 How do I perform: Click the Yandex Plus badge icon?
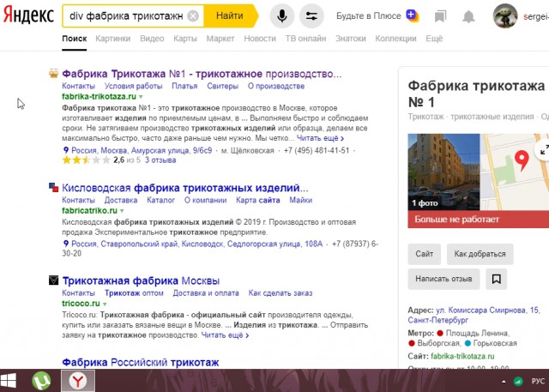click(x=413, y=15)
